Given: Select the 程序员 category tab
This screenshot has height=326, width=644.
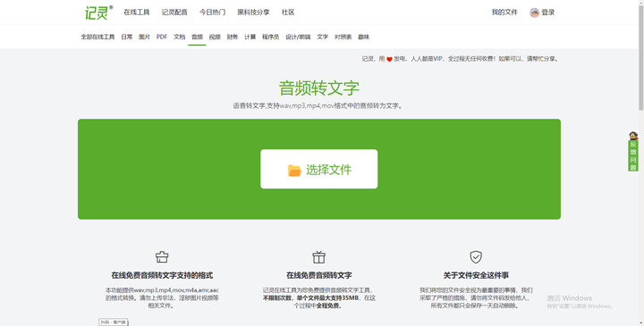Looking at the screenshot, I should [x=271, y=37].
